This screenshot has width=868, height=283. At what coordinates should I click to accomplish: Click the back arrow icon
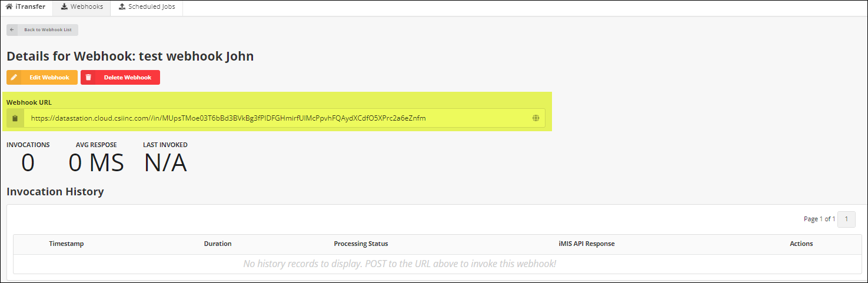[12, 29]
